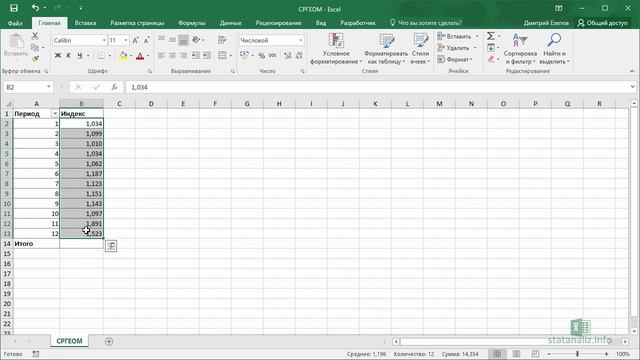Apply a percent style to cells
The width and height of the screenshot is (640, 360).
point(261,56)
